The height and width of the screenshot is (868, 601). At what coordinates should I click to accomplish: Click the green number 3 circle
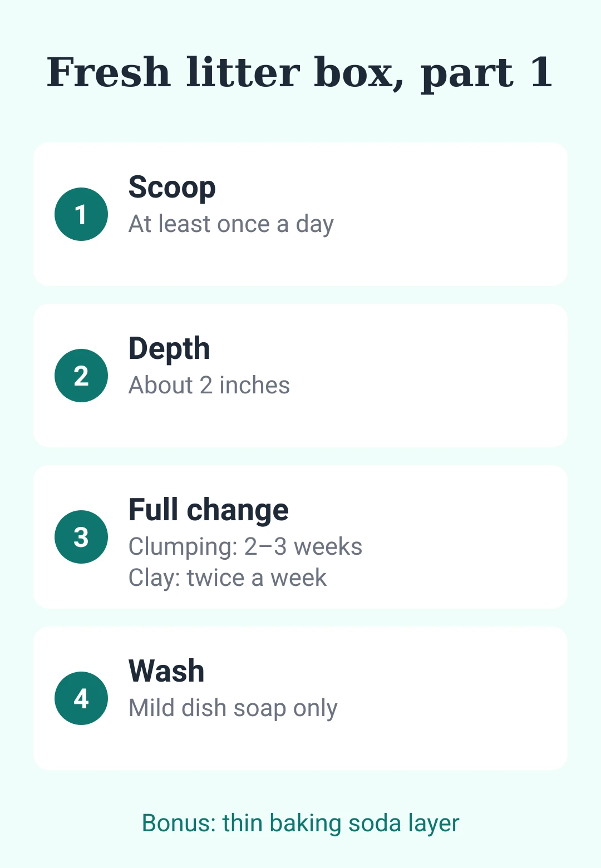click(x=81, y=537)
